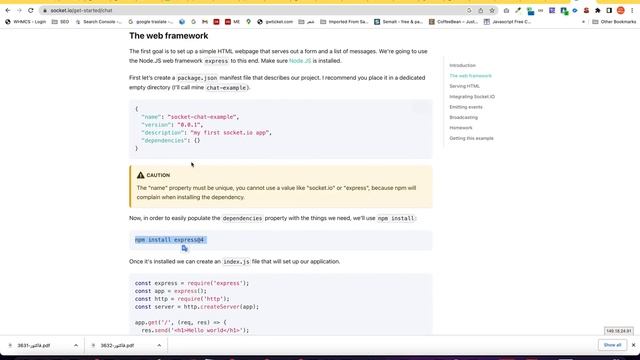Select The web framework outline entry

[470, 76]
